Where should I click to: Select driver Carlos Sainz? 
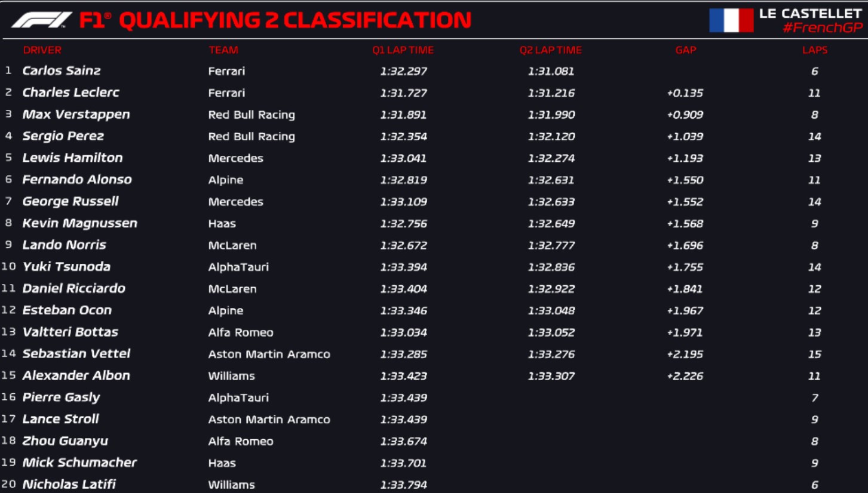[x=62, y=70]
